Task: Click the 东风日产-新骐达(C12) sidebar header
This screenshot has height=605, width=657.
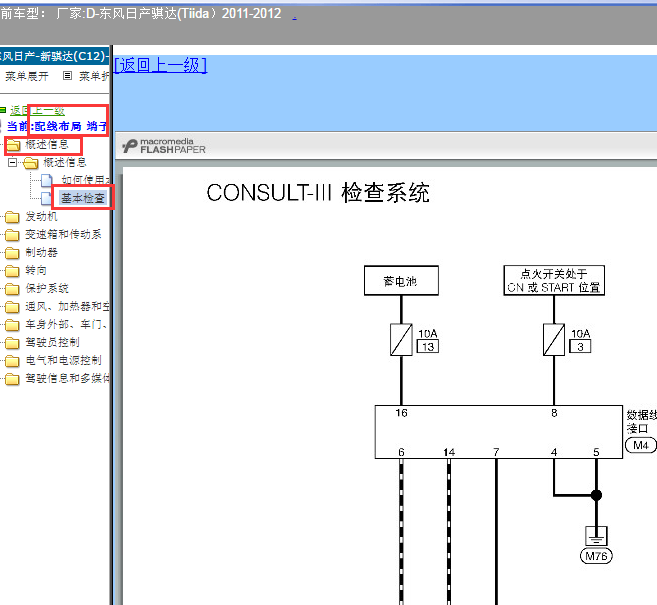Action: pos(54,56)
